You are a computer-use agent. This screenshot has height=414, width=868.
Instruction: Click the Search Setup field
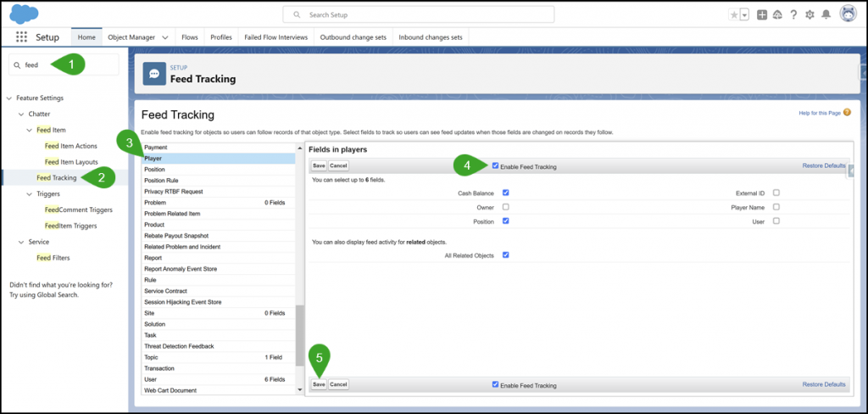coord(418,14)
